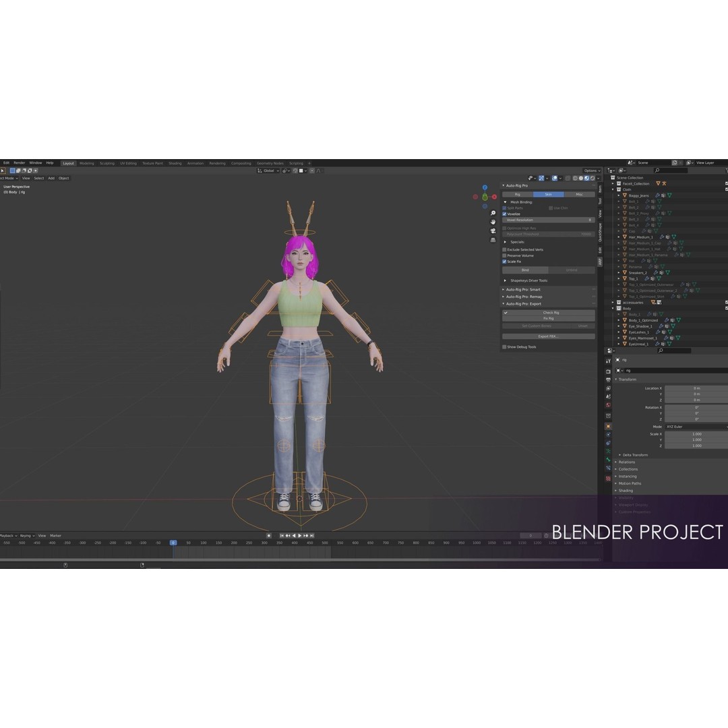
Task: Toggle the Voxelize checkbox
Action: 504,214
